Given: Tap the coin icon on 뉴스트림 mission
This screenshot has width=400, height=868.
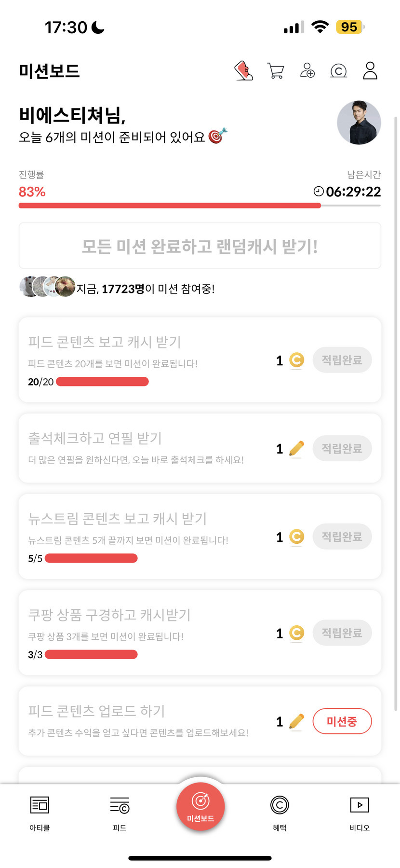Looking at the screenshot, I should [x=296, y=537].
